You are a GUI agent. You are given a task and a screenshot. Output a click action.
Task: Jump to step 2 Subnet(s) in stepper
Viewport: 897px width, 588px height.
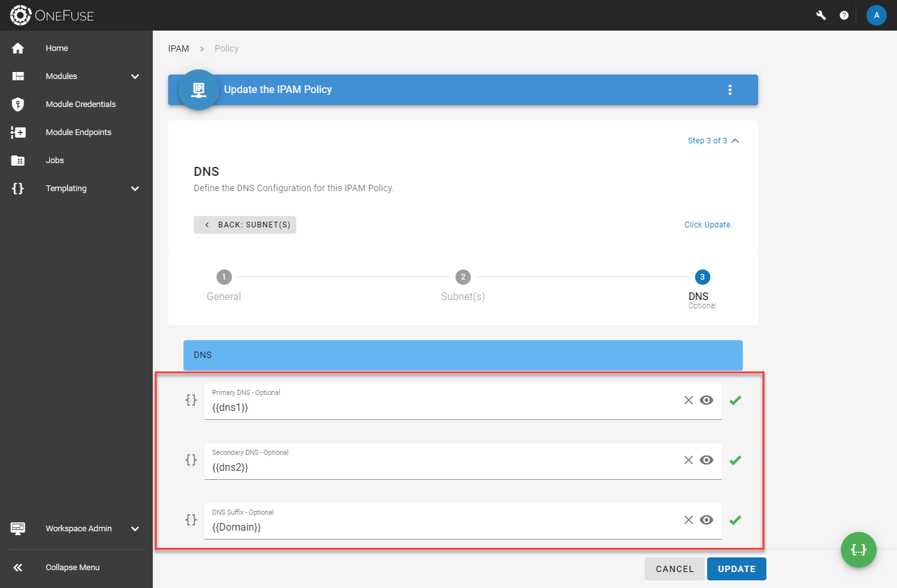(463, 285)
